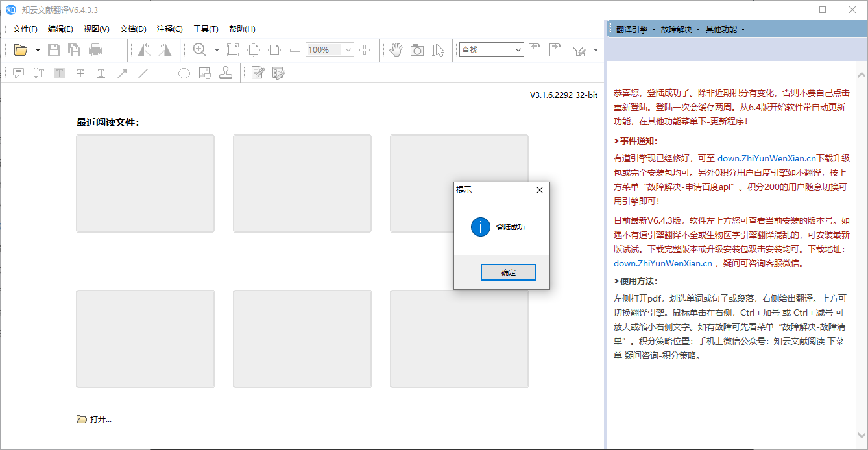Select the text box annotation tool

coord(39,73)
